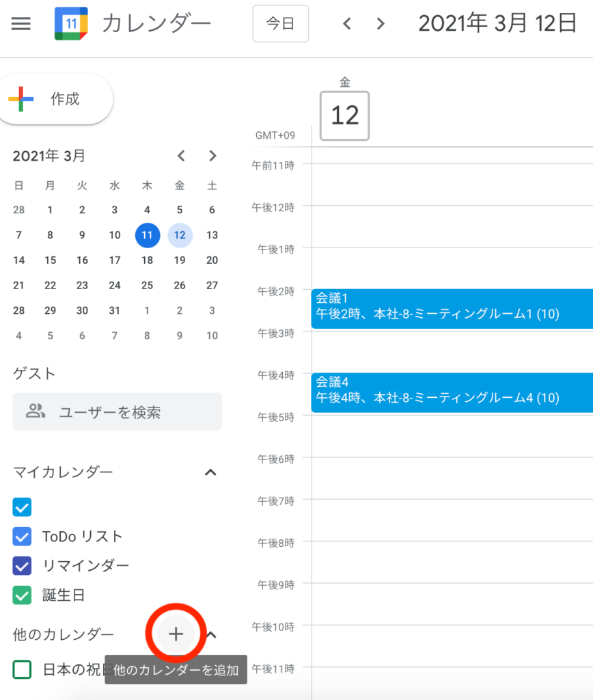Show next month in mini calendar
Screen dimensions: 593x700
(212, 156)
